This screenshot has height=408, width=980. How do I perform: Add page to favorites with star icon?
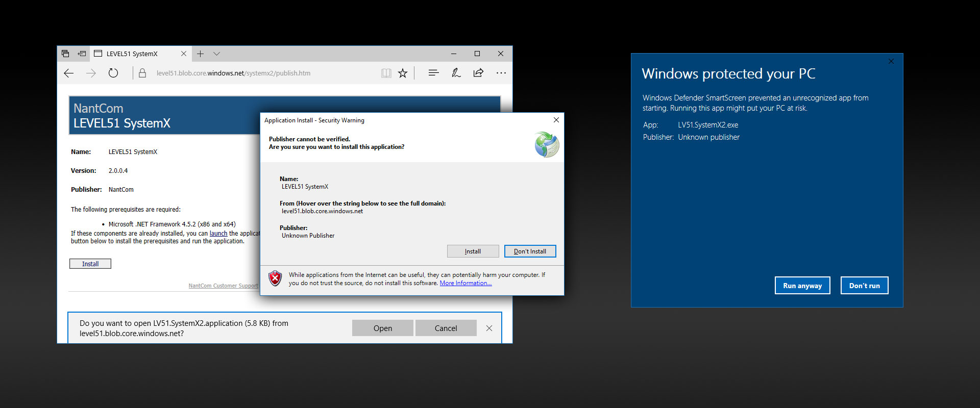click(x=403, y=73)
